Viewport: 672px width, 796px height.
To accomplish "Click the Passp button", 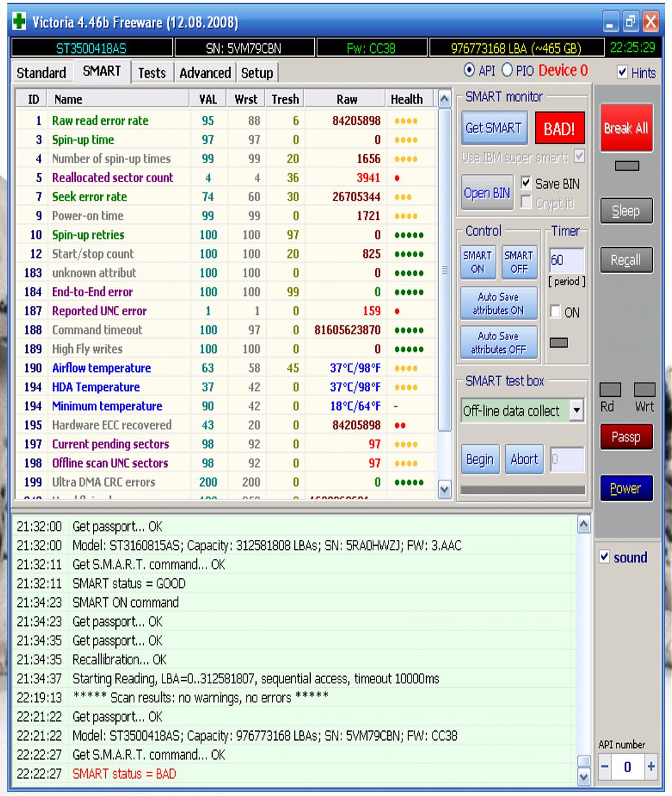I will pyautogui.click(x=626, y=437).
